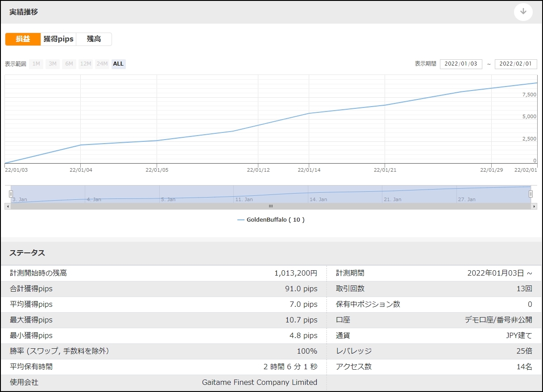Choose the 12M range button
Image resolution: width=543 pixels, height=392 pixels.
pyautogui.click(x=86, y=64)
